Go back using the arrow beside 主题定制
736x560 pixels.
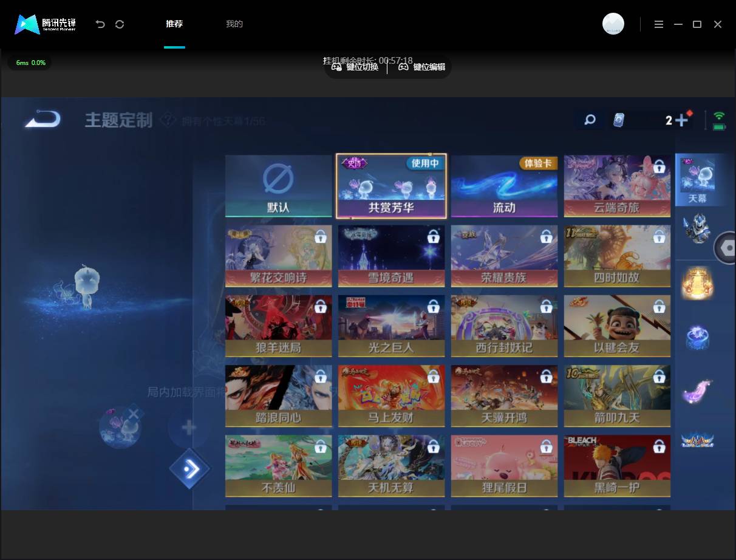[43, 118]
